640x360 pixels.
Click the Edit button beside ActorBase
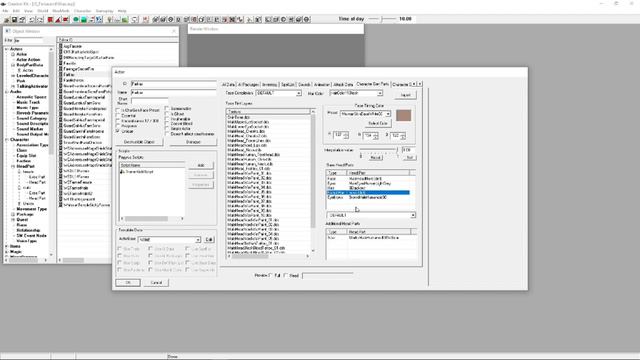pyautogui.click(x=209, y=240)
